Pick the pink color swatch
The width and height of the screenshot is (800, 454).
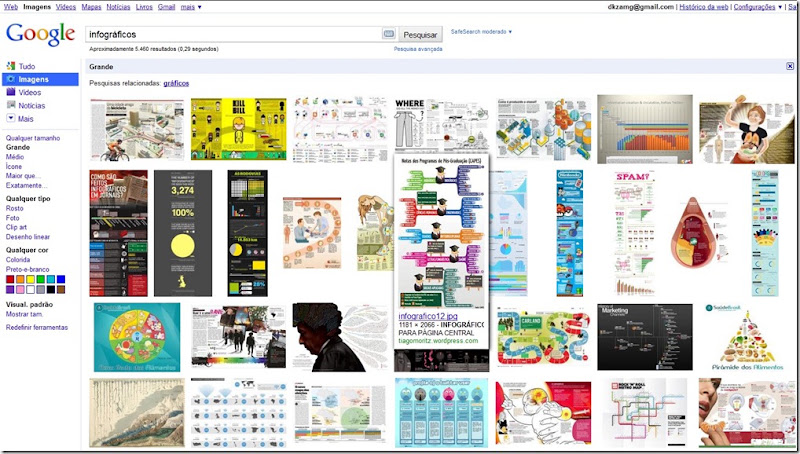point(20,289)
